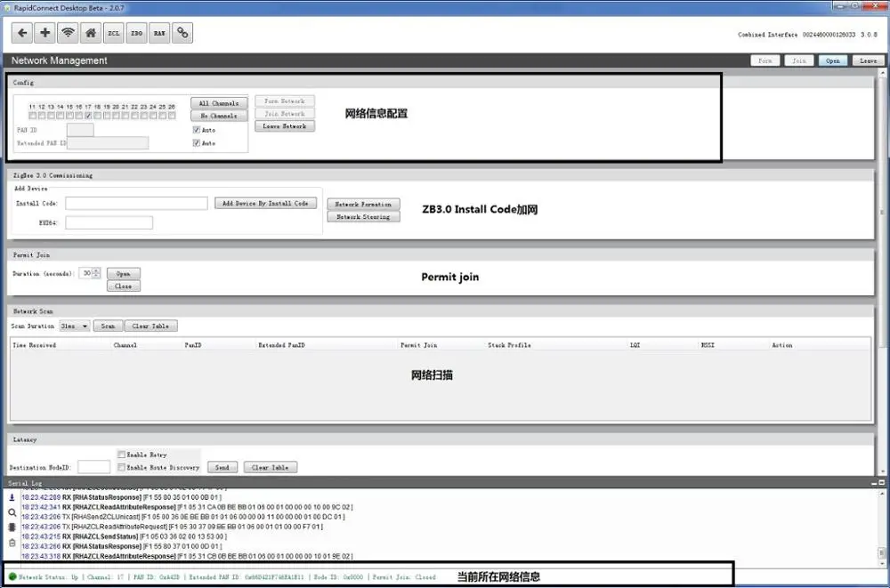Open the ZCL toolbar icon
This screenshot has height=588, width=890.
coord(114,33)
